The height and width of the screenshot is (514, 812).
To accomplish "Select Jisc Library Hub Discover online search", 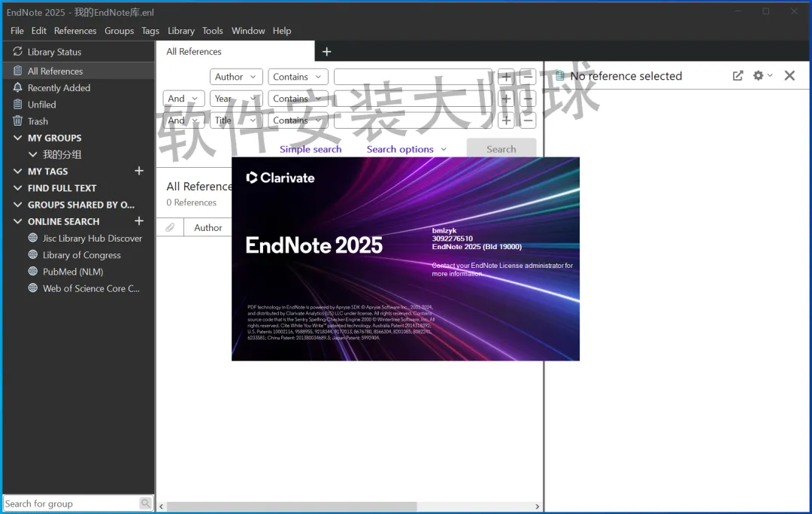I will [92, 239].
